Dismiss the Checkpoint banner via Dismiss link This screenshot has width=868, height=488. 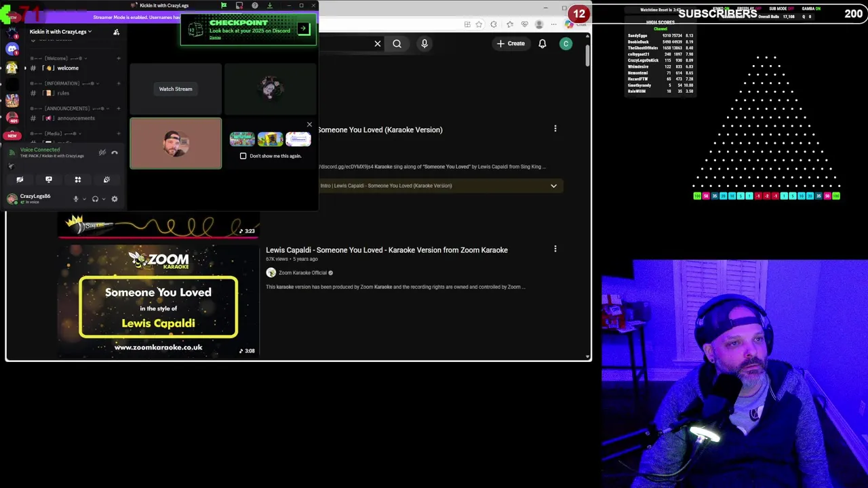tap(215, 37)
